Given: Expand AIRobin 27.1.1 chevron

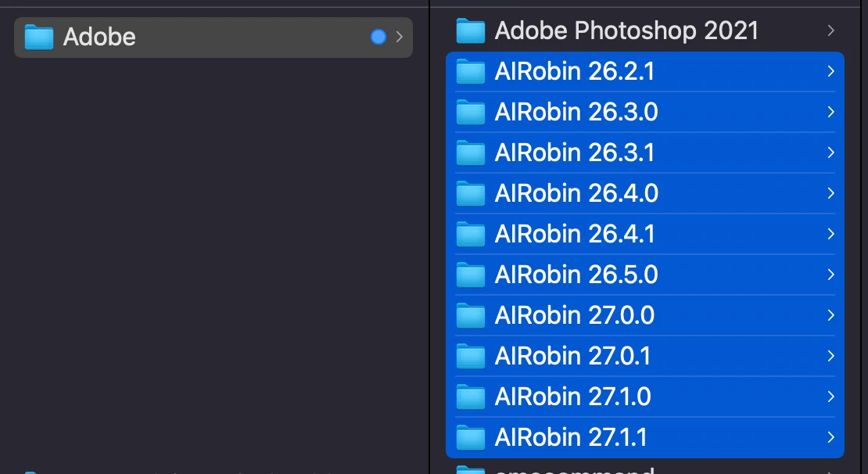Looking at the screenshot, I should pyautogui.click(x=831, y=437).
